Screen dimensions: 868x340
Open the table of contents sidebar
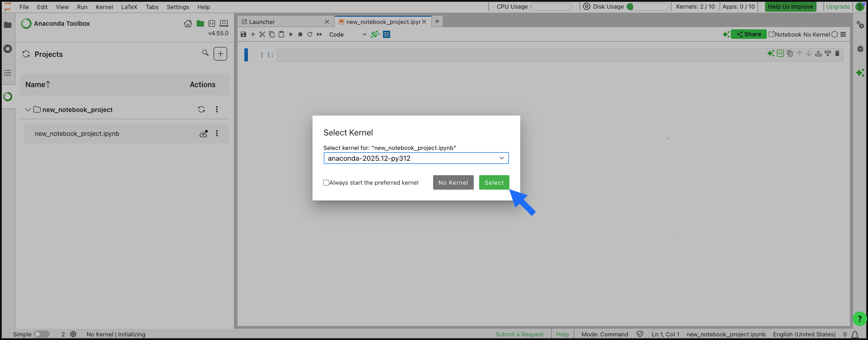[x=8, y=73]
